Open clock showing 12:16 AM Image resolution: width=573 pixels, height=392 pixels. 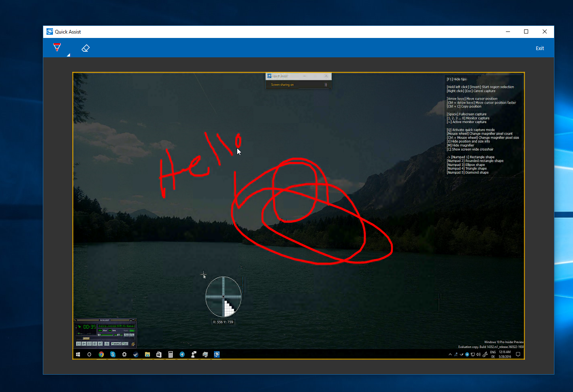(505, 354)
